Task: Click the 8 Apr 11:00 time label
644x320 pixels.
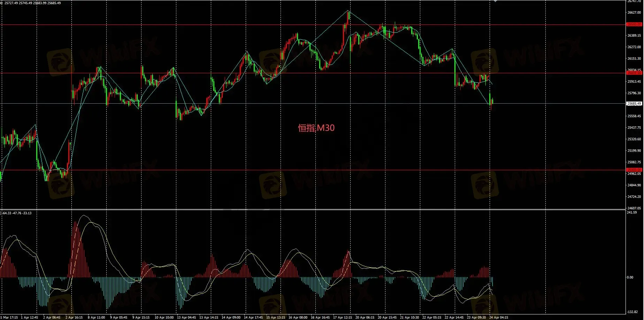Action: [97, 318]
